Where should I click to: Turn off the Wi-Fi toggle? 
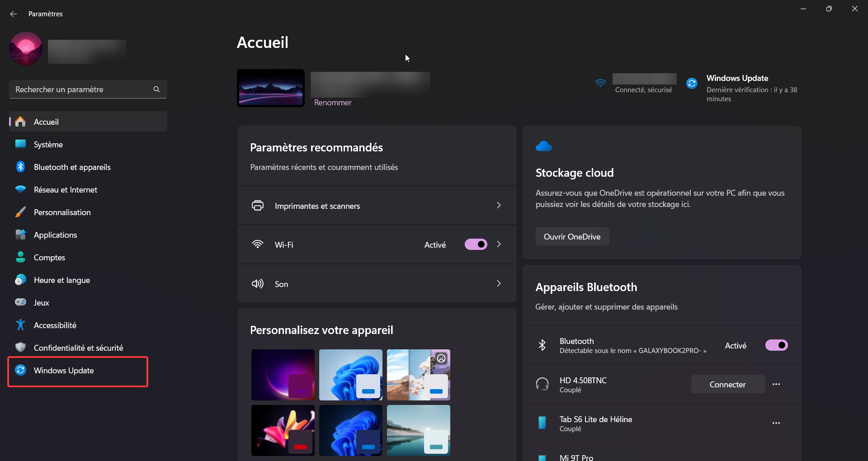click(x=476, y=245)
